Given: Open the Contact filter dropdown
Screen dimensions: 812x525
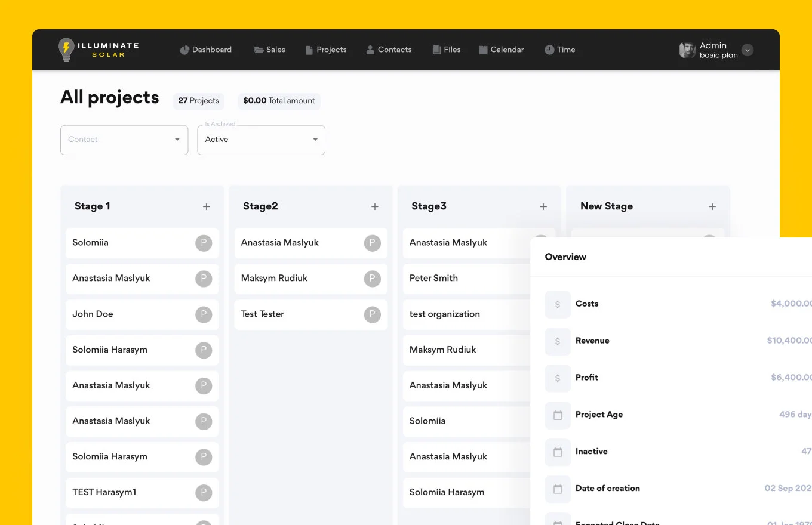Looking at the screenshot, I should coord(124,140).
